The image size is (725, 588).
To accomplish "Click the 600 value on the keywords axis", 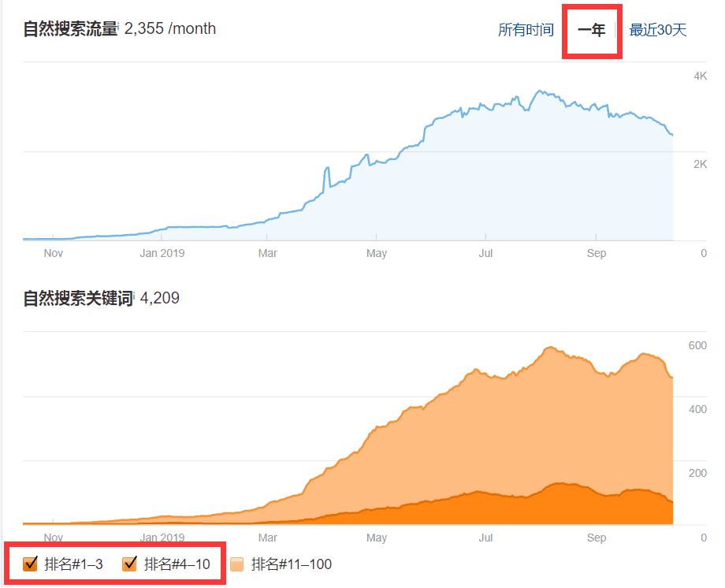I will tap(695, 344).
